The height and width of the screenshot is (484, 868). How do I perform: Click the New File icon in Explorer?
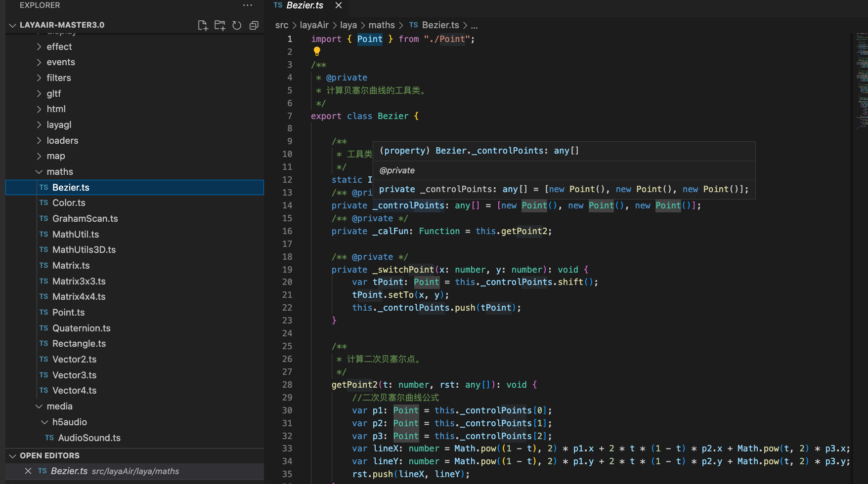pyautogui.click(x=203, y=25)
